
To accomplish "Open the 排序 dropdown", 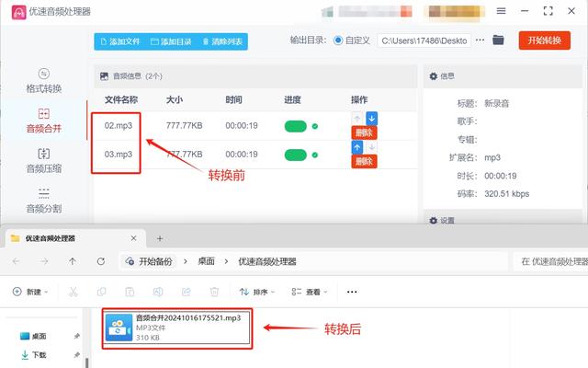I will click(257, 292).
